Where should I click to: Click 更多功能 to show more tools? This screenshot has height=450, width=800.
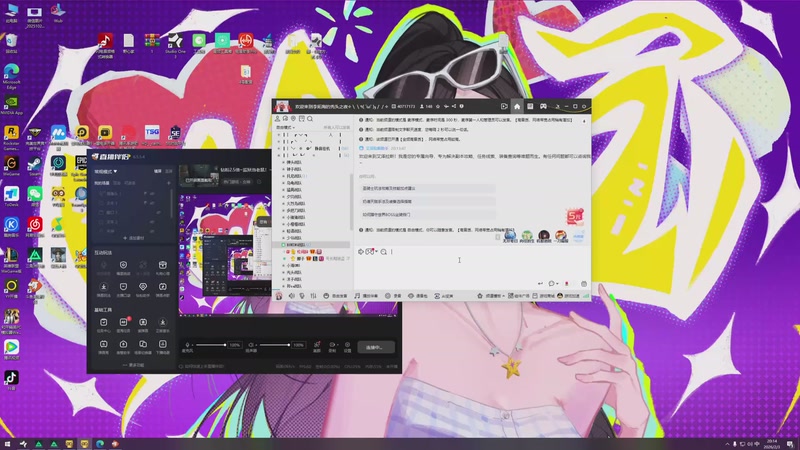pyautogui.click(x=134, y=365)
